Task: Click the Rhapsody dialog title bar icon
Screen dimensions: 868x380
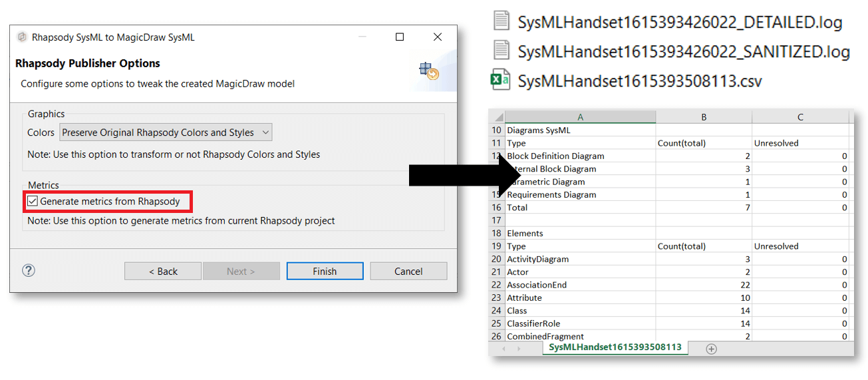Action: point(22,37)
